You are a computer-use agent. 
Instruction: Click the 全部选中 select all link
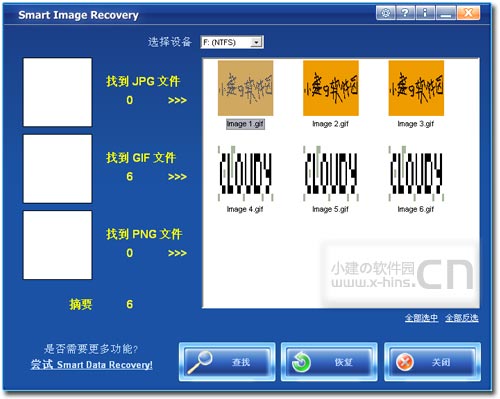(422, 318)
